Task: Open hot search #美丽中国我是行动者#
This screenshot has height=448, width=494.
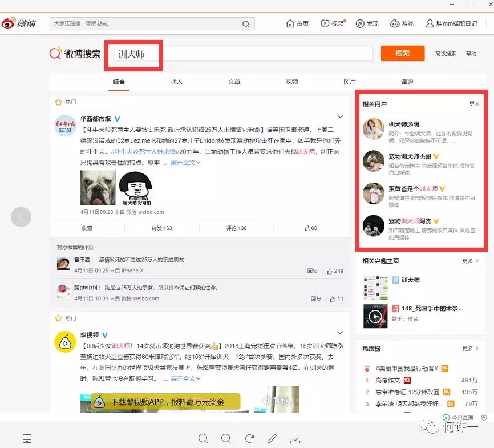Action: tap(406, 369)
